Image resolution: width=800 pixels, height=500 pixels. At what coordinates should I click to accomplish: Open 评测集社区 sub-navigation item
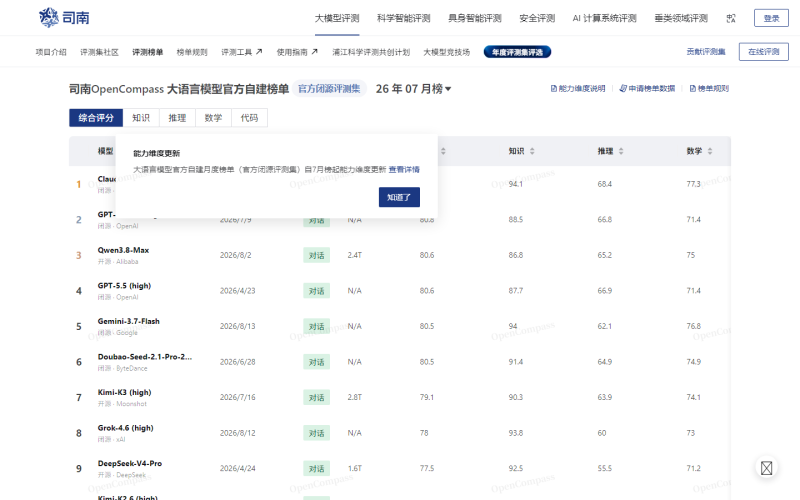click(x=99, y=52)
